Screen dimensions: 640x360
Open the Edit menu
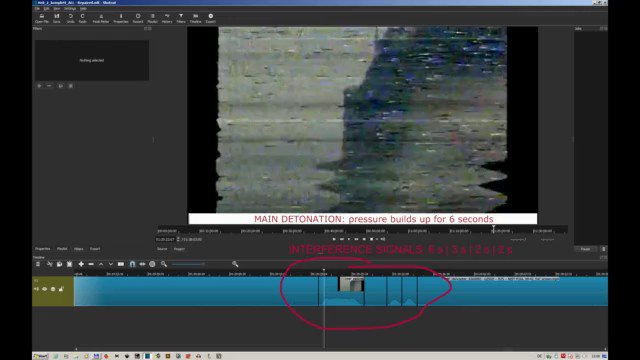point(47,9)
